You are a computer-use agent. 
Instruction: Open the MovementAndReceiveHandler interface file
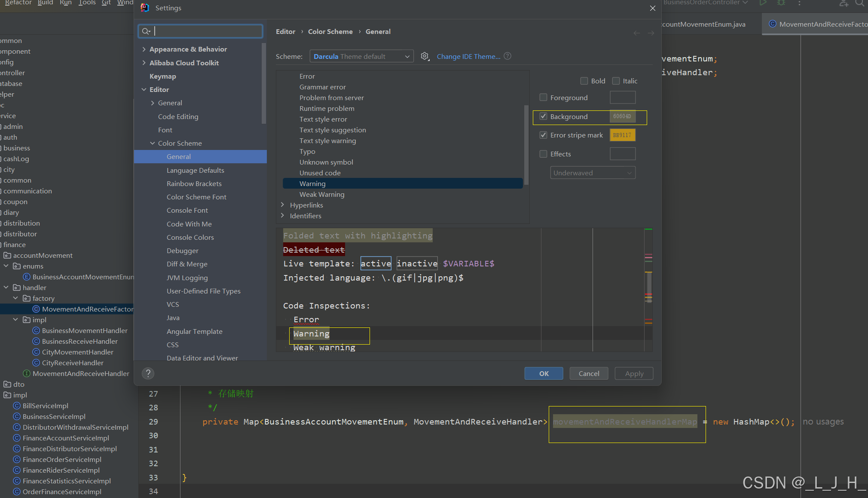(80, 373)
